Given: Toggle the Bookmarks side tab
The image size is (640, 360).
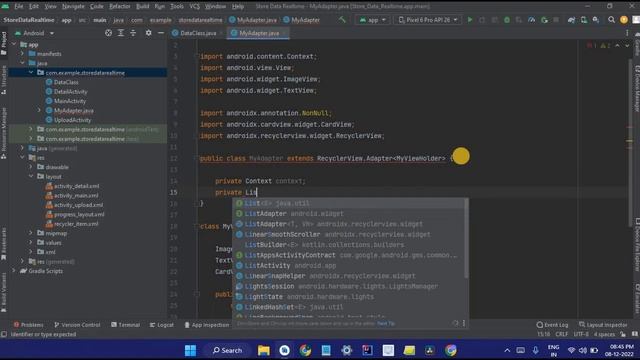Looking at the screenshot, I should (4, 244).
